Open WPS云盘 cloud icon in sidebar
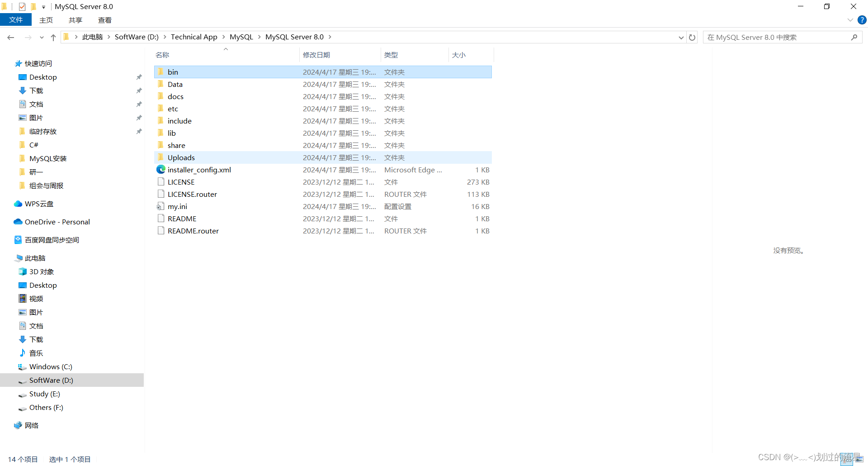The width and height of the screenshot is (868, 466). 18,204
